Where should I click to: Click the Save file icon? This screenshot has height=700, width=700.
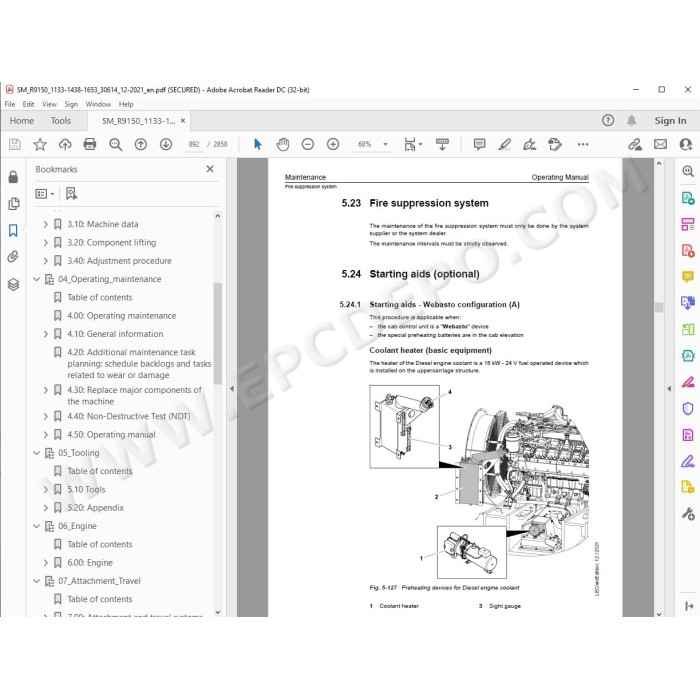[15, 144]
